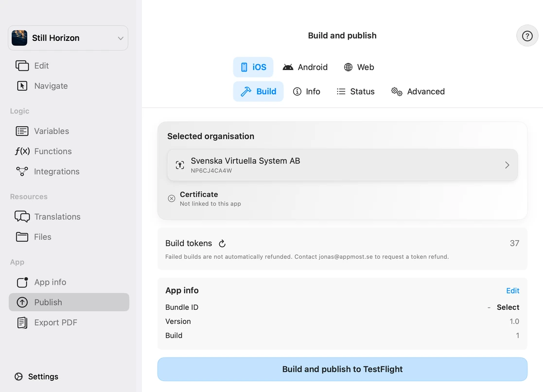Click the Translations speech bubbles icon
Viewport: 543px width, 392px height.
[22, 216]
